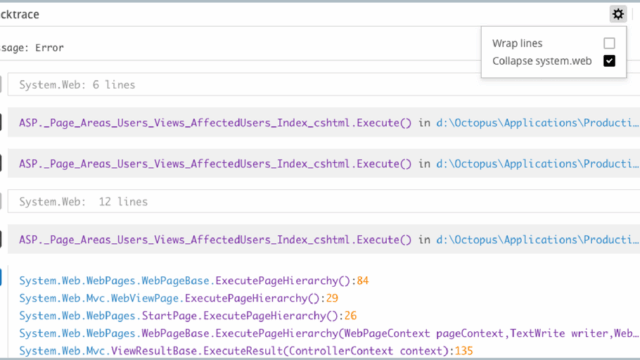This screenshot has height=360, width=640.
Task: Open the backtrace settings gear icon
Action: 618,14
